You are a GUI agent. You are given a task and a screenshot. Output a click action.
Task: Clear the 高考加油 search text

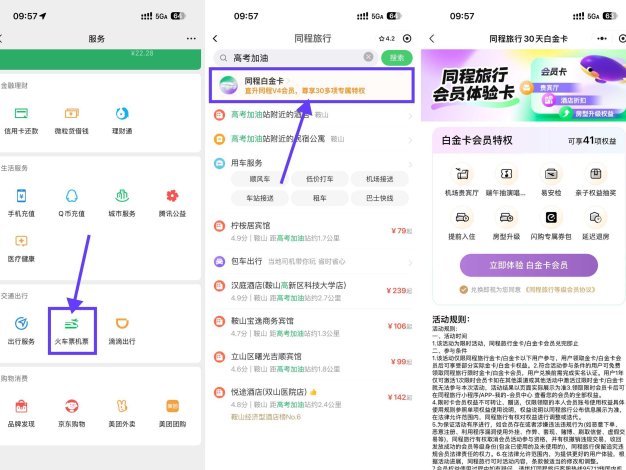pos(368,57)
